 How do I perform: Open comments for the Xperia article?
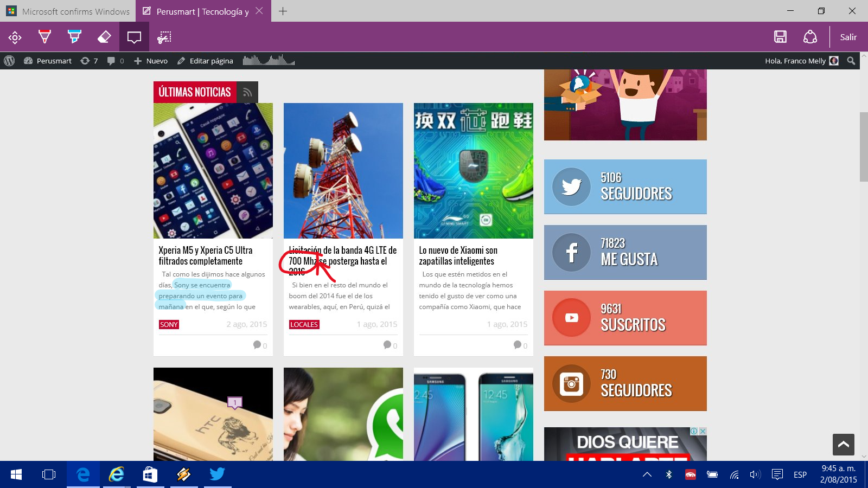260,345
